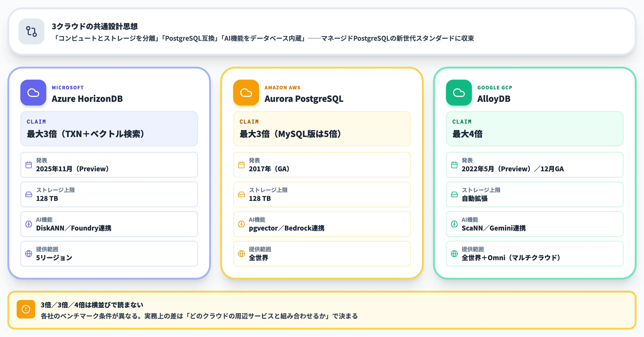
Task: Click 128 TB in the Aurora PostgreSQL card
Action: click(260, 198)
